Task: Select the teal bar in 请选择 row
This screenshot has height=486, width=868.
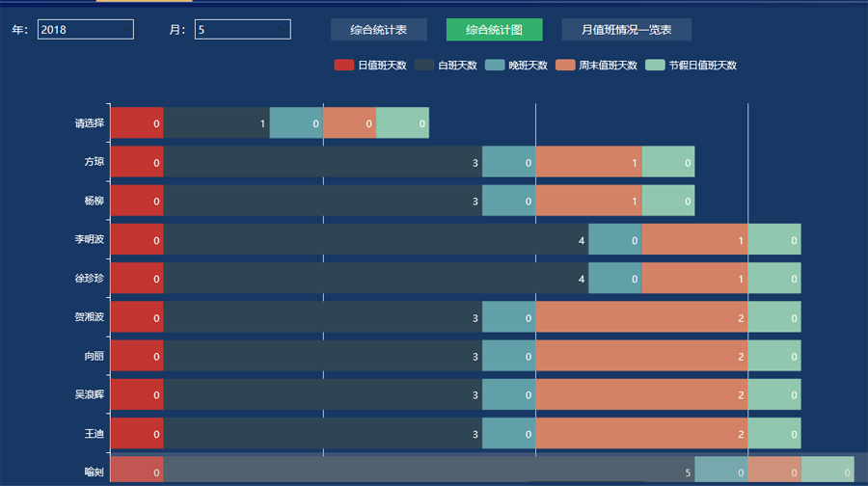Action: point(295,123)
